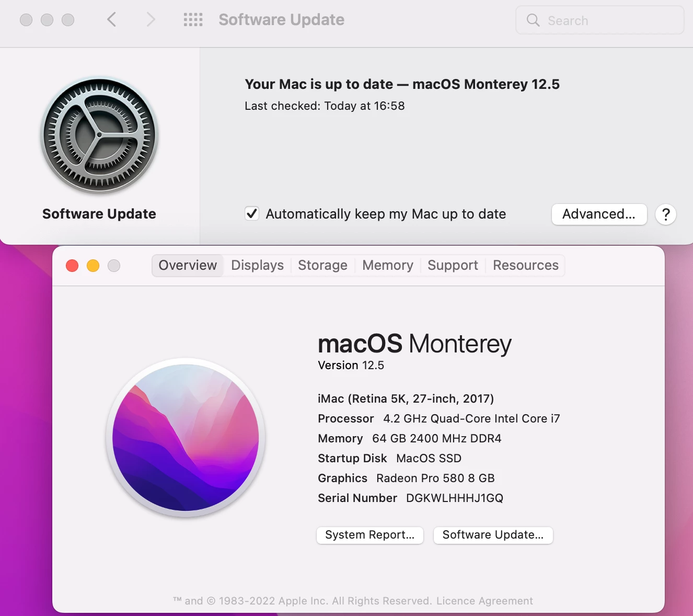This screenshot has height=616, width=693.
Task: Close the About This Mac window
Action: coord(72,266)
